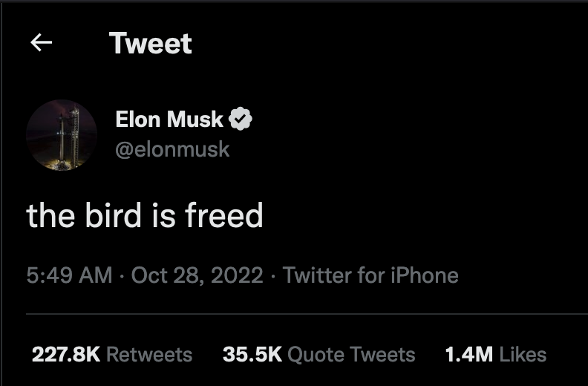This screenshot has height=386, width=588.
Task: Click the "Tweet" header title
Action: click(x=151, y=43)
